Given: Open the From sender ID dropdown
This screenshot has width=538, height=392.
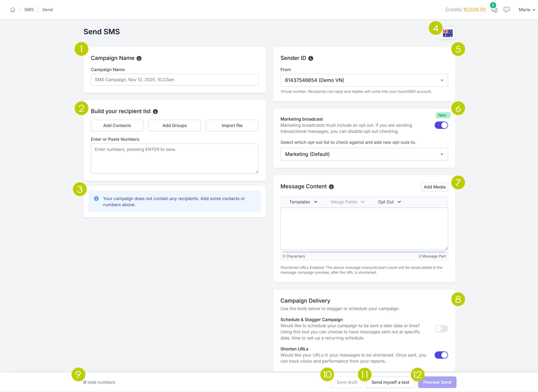Looking at the screenshot, I should pyautogui.click(x=364, y=80).
